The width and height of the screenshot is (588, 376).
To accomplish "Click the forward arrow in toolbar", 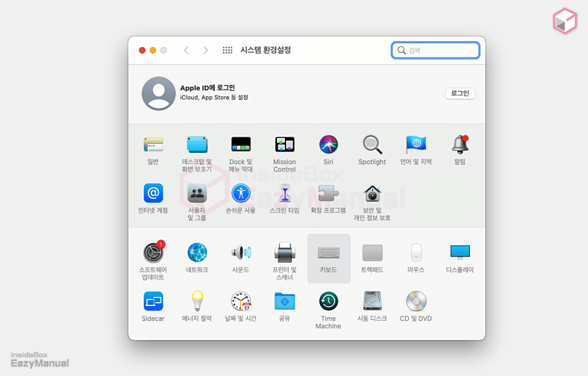I will point(206,50).
